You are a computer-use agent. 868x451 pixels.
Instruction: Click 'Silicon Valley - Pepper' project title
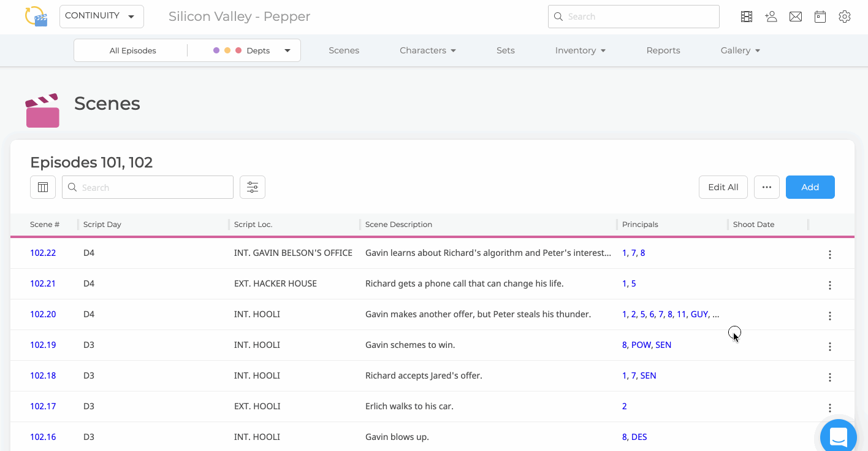(240, 17)
